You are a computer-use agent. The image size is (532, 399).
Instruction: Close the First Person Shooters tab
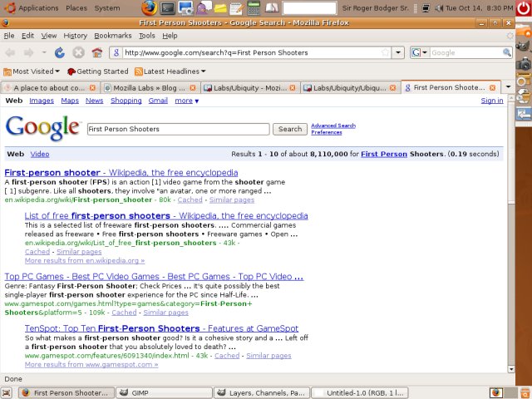tap(492, 88)
